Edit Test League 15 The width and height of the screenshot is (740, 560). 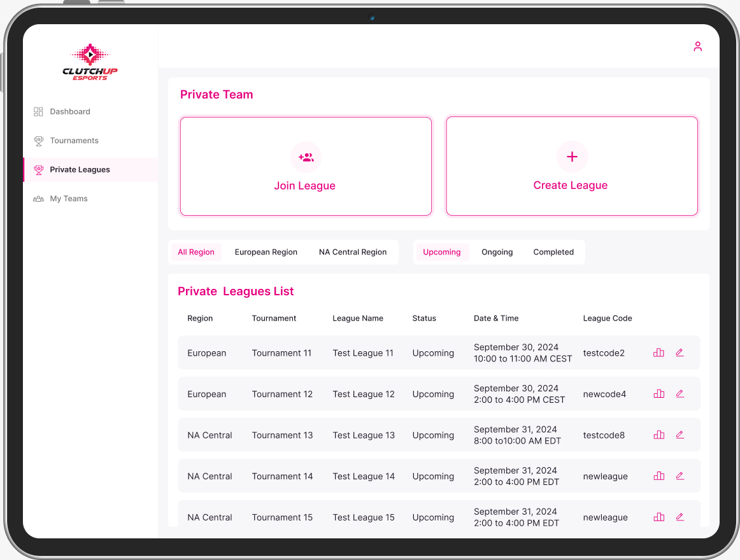[680, 517]
